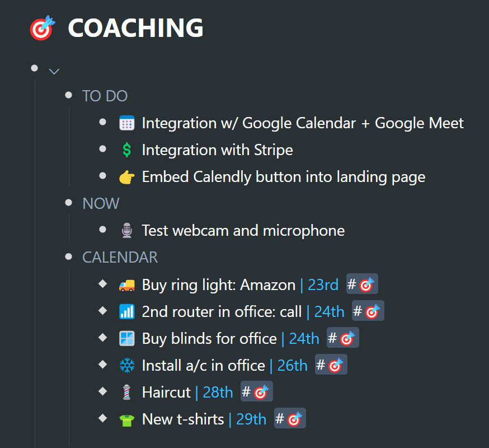
Task: Collapse the top-level chevron under the title
Action: point(54,72)
